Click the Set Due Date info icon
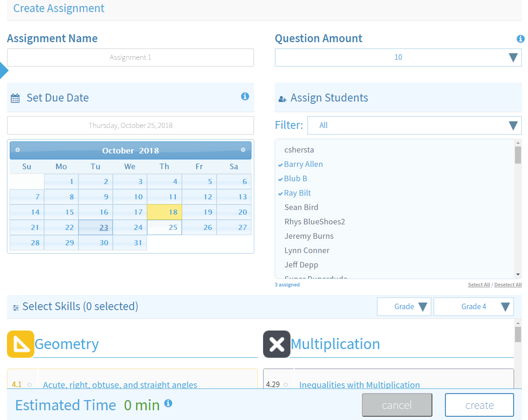This screenshot has width=528, height=420. point(245,96)
